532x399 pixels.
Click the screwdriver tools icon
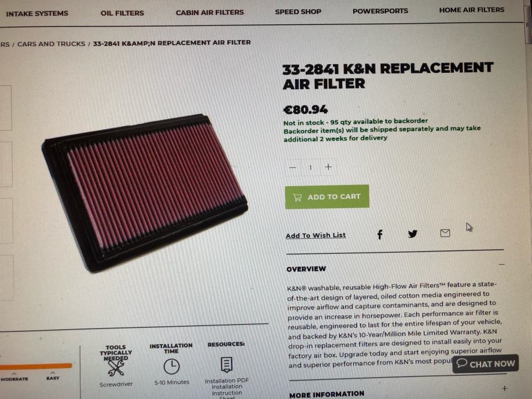click(x=116, y=368)
